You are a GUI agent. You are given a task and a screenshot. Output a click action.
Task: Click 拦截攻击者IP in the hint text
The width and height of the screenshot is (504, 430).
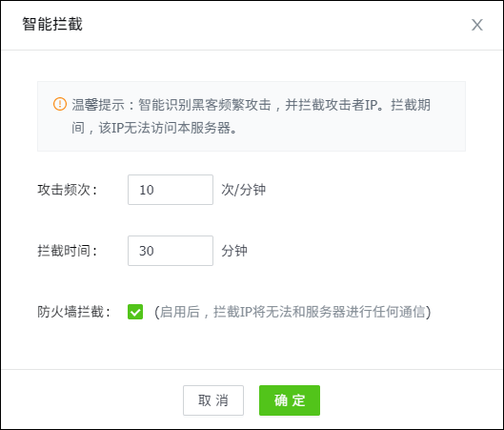click(x=338, y=105)
